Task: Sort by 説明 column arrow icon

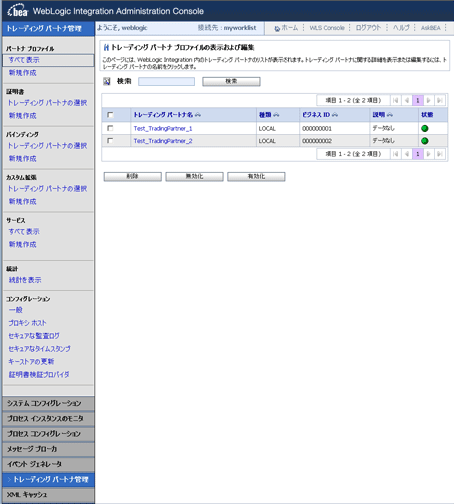Action: point(390,115)
